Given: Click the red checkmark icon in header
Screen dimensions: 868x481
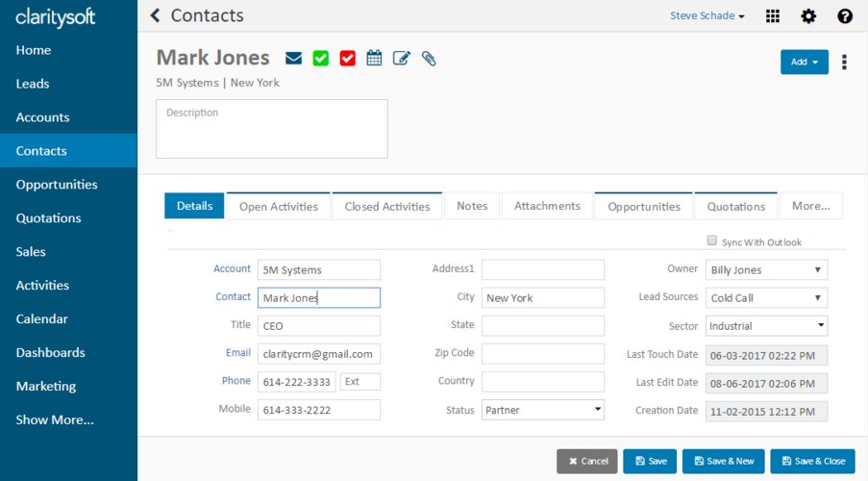Looking at the screenshot, I should click(348, 59).
